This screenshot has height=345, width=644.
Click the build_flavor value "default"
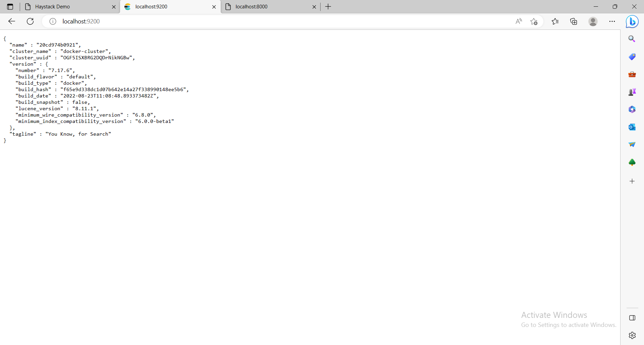[80, 77]
